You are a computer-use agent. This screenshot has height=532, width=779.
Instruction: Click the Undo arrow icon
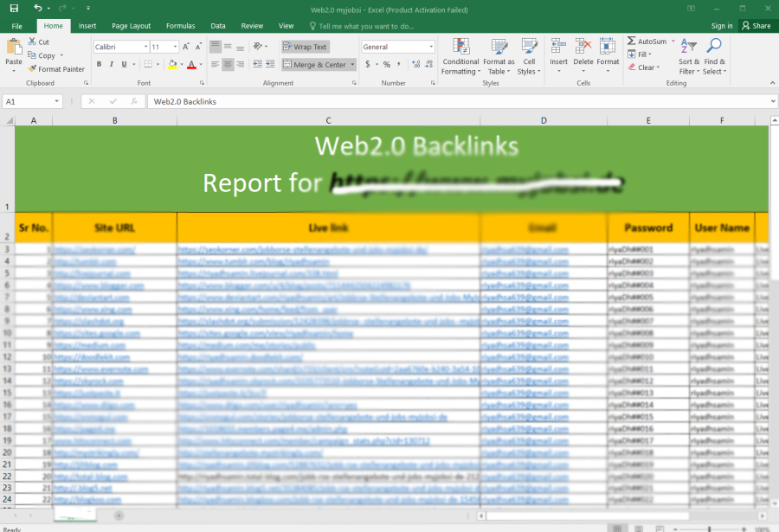pos(38,8)
